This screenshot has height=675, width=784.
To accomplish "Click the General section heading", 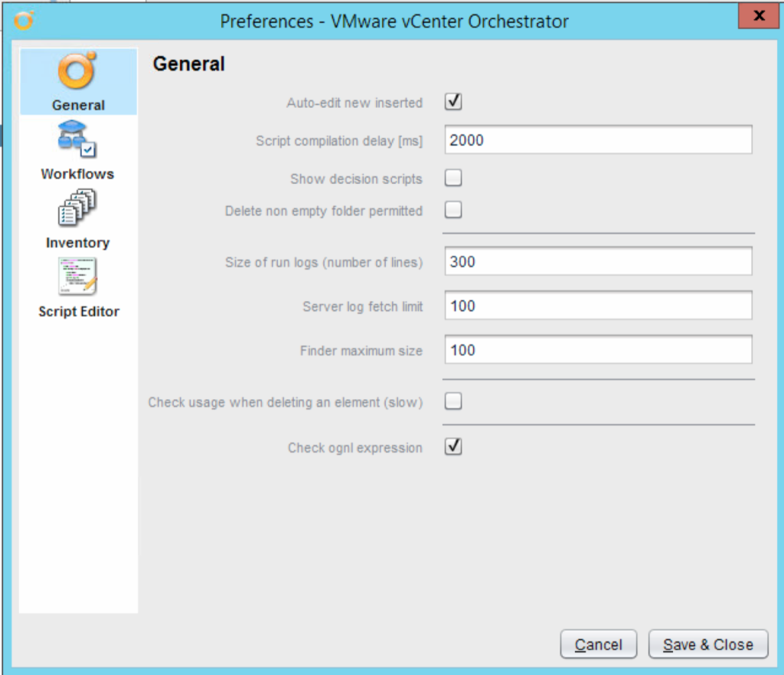I will pos(188,64).
